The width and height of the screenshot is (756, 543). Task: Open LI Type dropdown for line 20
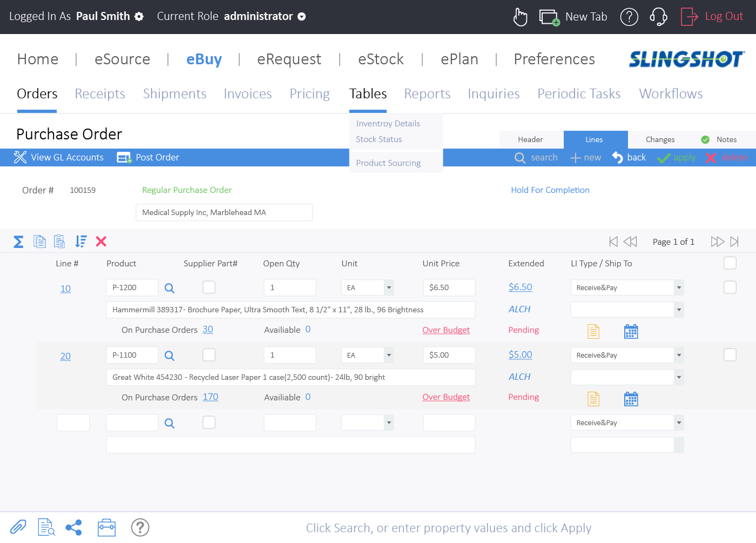point(679,355)
